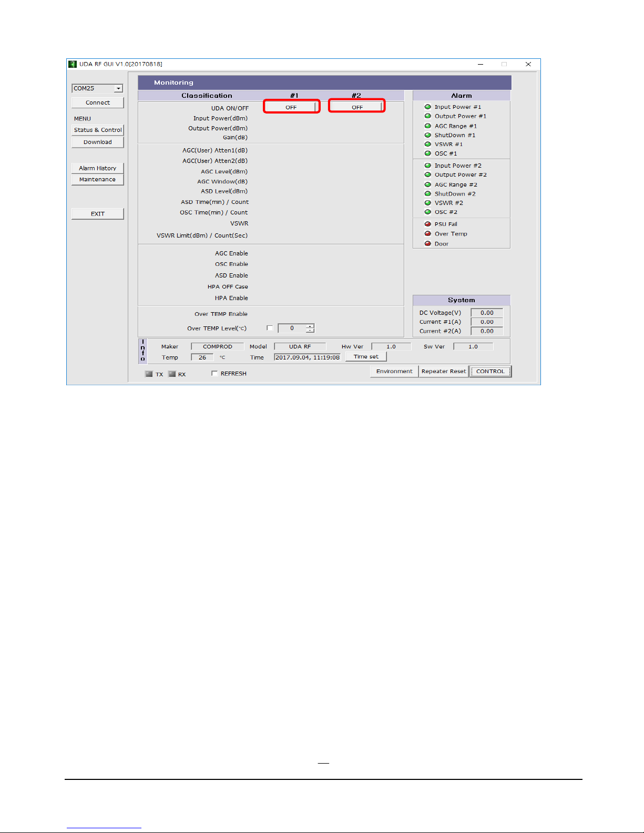Click the TX activity indicator
This screenshot has width=644, height=833.
tap(149, 374)
